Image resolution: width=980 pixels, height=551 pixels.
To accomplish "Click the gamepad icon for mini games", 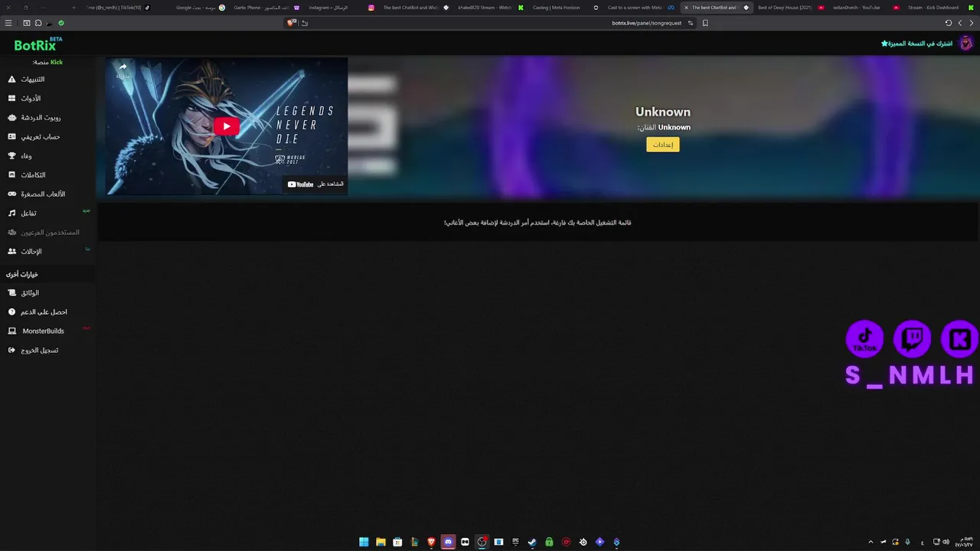I will point(11,194).
